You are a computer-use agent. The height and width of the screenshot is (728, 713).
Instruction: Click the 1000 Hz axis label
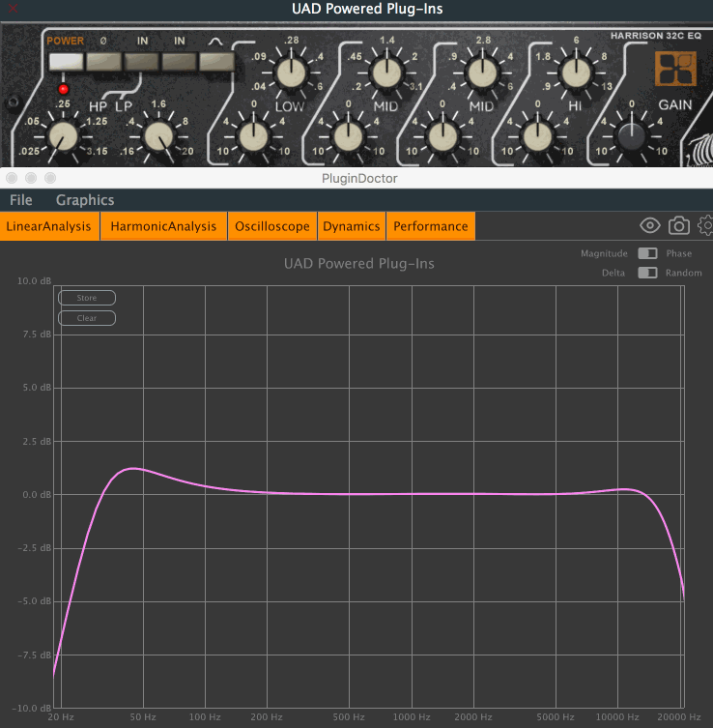[412, 716]
